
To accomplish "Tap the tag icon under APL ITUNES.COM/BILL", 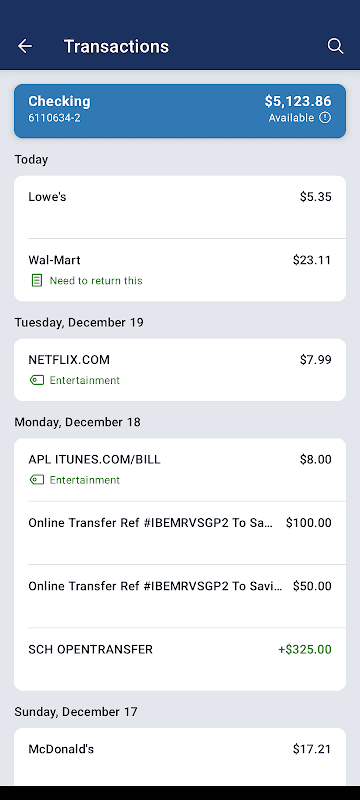I will 37,480.
